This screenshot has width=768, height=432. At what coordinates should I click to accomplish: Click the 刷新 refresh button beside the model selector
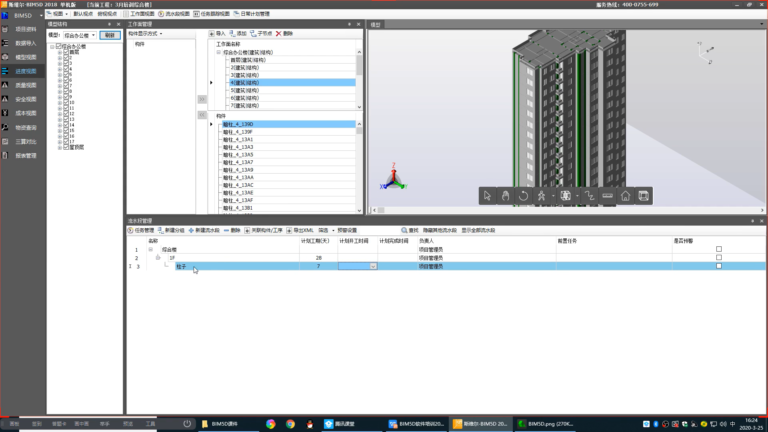pos(110,35)
